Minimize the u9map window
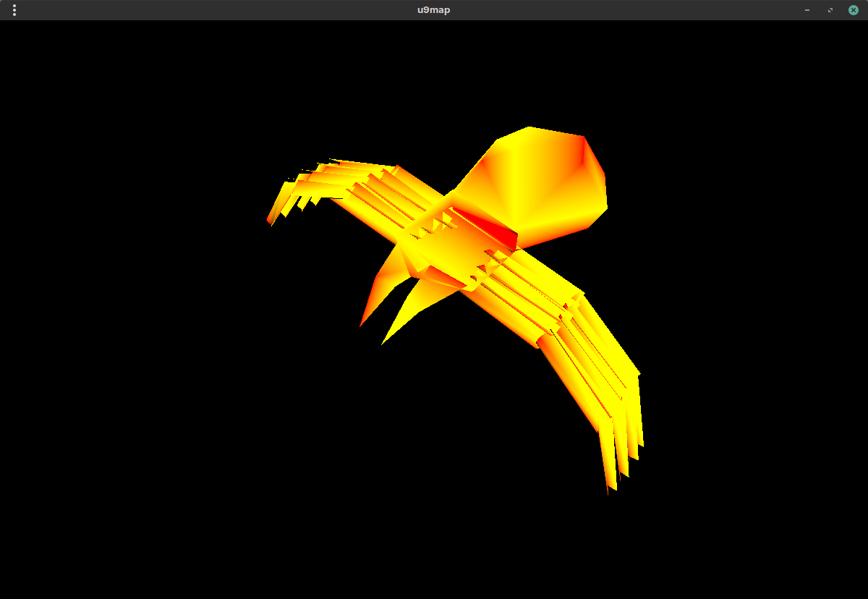Image resolution: width=868 pixels, height=599 pixels. coord(807,10)
